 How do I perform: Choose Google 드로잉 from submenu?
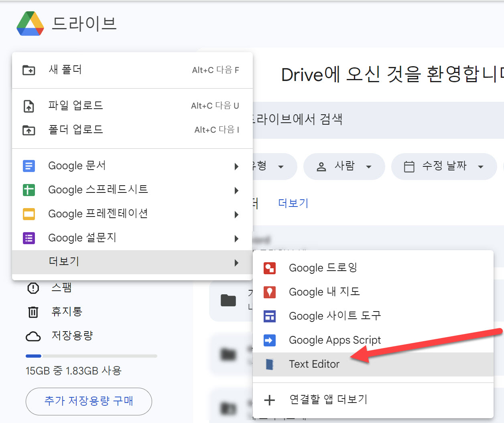[373, 268]
